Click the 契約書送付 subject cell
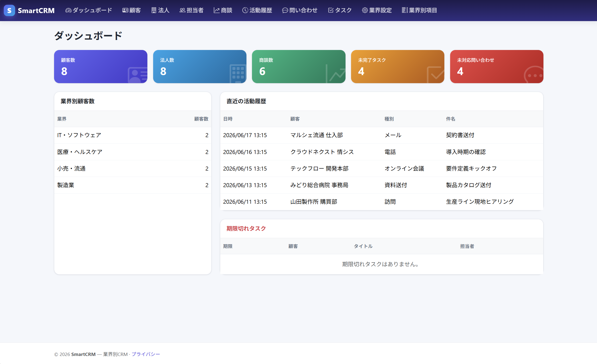 460,135
